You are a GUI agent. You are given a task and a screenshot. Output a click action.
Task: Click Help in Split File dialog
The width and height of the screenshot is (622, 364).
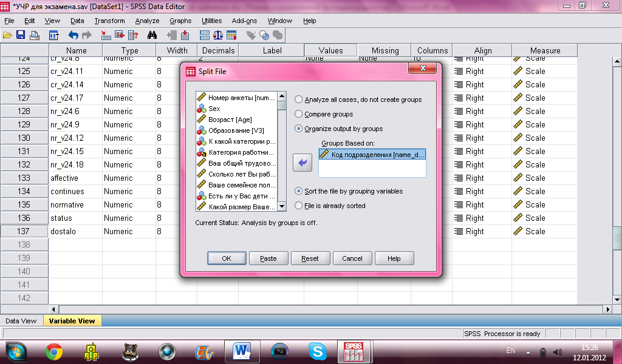(x=394, y=258)
